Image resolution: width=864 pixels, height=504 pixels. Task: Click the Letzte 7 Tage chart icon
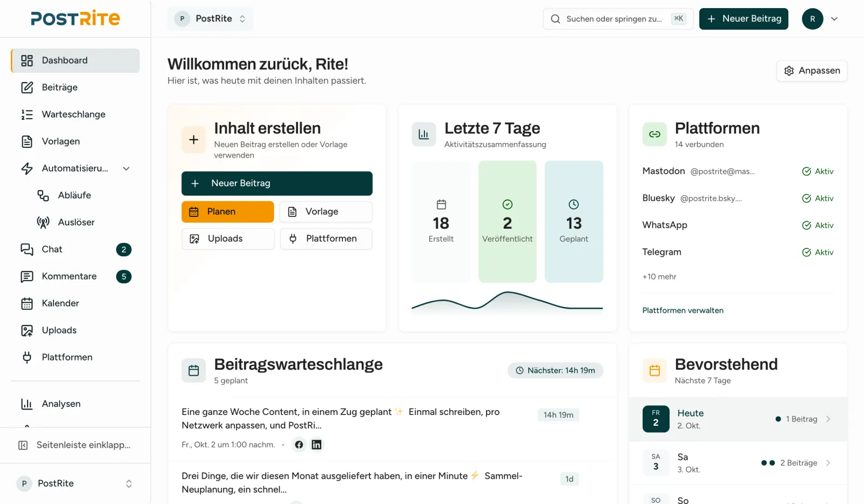point(424,134)
